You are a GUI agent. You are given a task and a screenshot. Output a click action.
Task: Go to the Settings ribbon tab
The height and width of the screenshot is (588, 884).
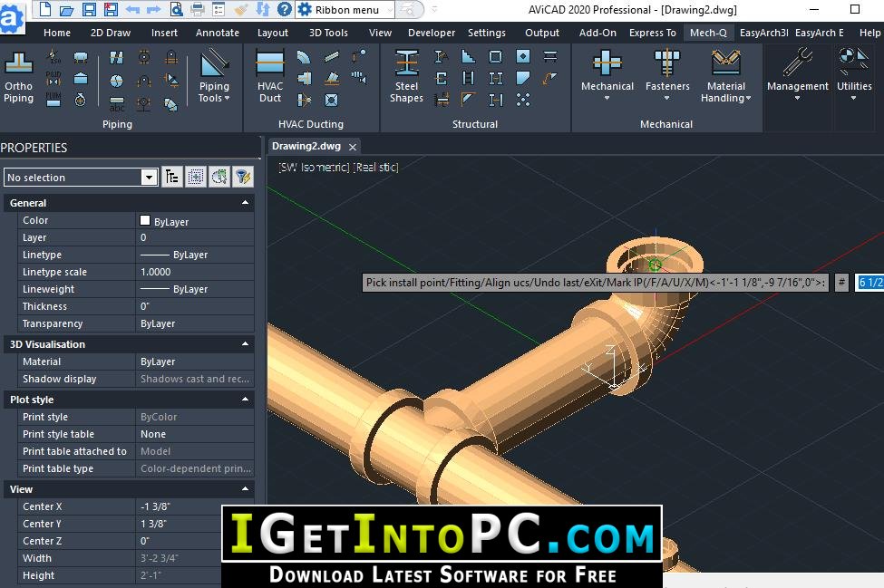tap(487, 33)
